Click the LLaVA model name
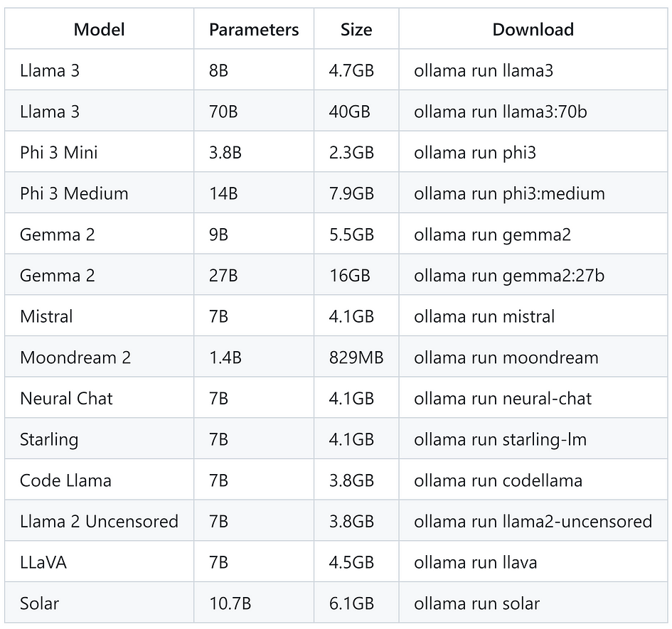 (x=43, y=563)
